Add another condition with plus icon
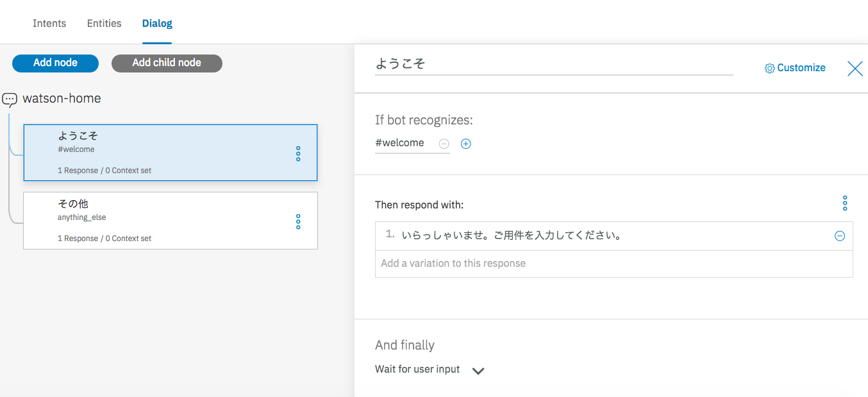 point(466,144)
